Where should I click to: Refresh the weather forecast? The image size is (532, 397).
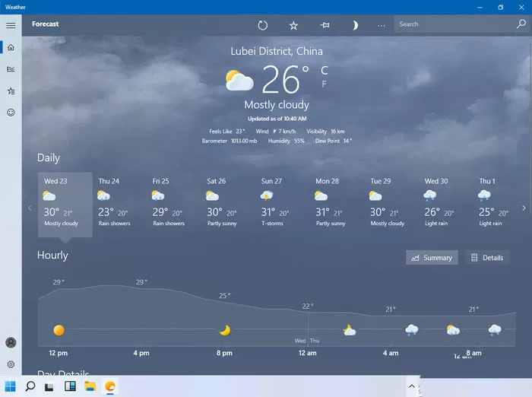pos(263,25)
